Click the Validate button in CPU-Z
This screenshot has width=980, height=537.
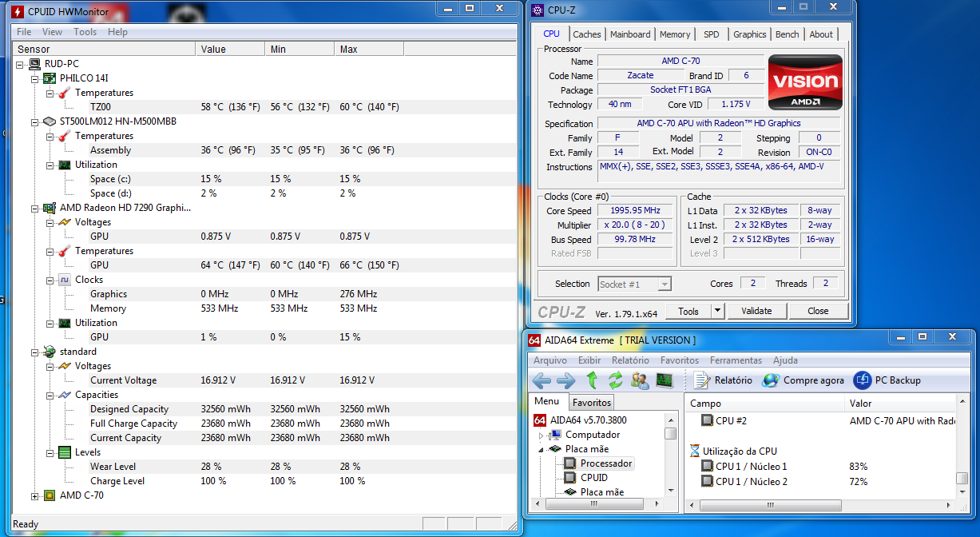pyautogui.click(x=756, y=311)
